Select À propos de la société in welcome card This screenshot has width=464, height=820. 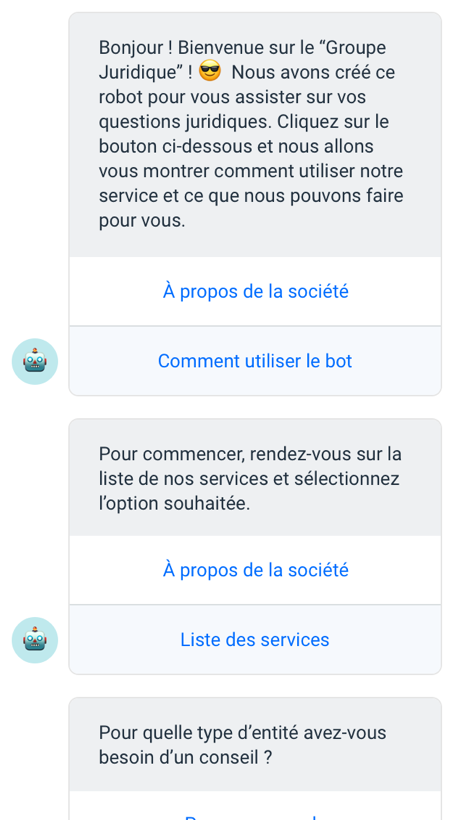pyautogui.click(x=255, y=291)
